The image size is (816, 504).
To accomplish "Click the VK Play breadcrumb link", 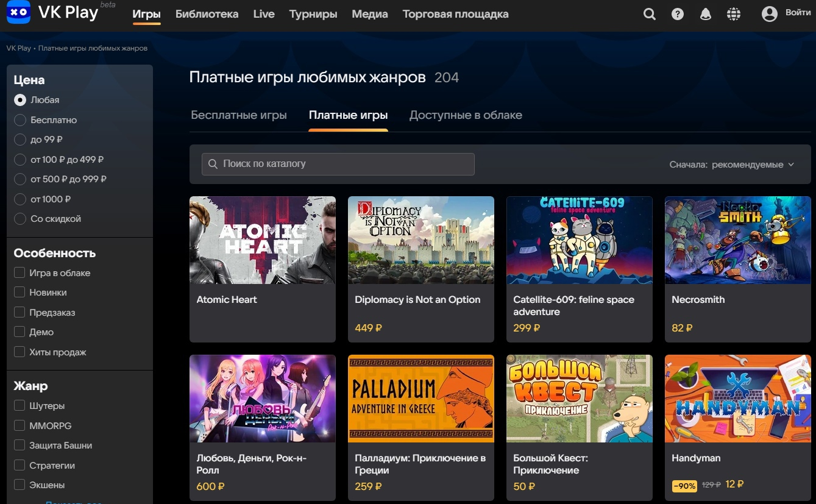I will pos(18,48).
